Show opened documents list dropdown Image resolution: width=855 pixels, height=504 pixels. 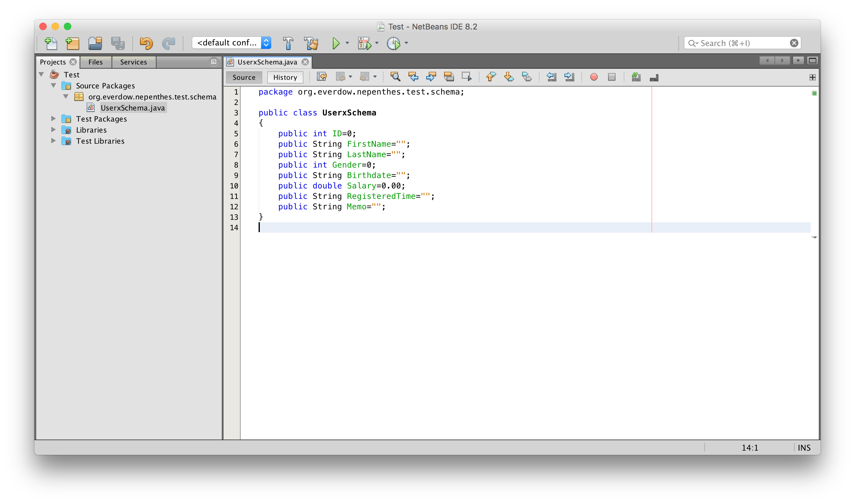[798, 61]
